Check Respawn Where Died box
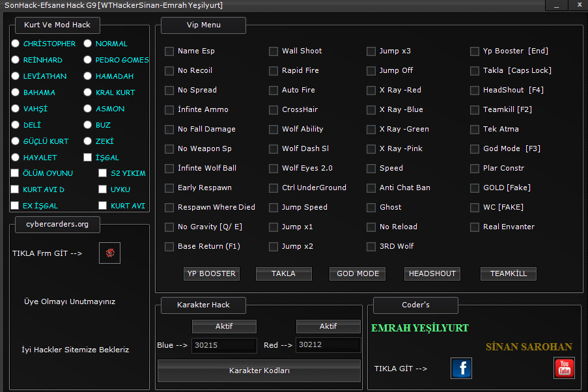This screenshot has width=588, height=392. click(169, 207)
